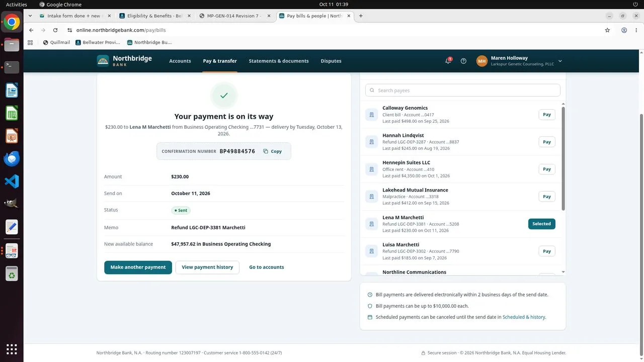The height and width of the screenshot is (362, 644).
Task: Bookmark this page with the star icon
Action: [607, 30]
